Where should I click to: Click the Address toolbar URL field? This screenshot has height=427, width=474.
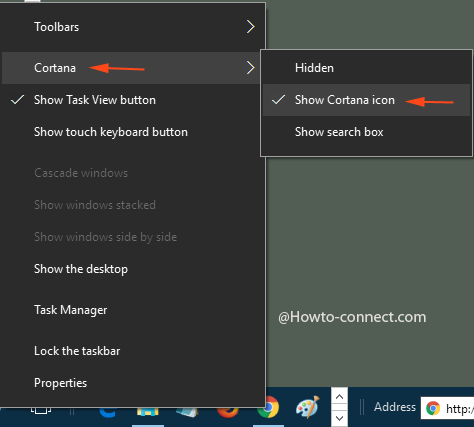(x=447, y=408)
